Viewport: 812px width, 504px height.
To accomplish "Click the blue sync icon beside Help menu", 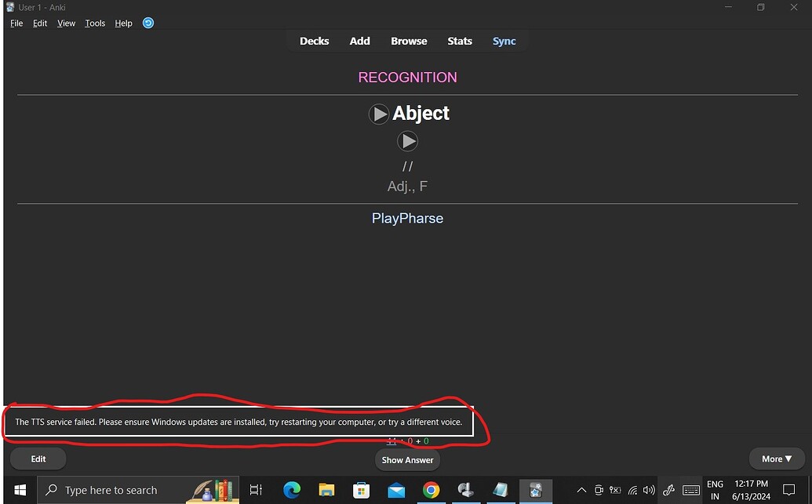I will pyautogui.click(x=147, y=23).
